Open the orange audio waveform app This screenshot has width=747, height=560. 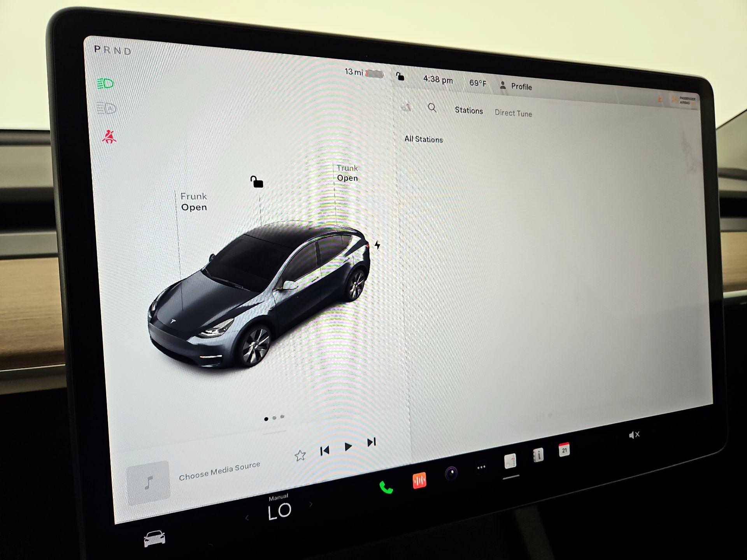419,481
